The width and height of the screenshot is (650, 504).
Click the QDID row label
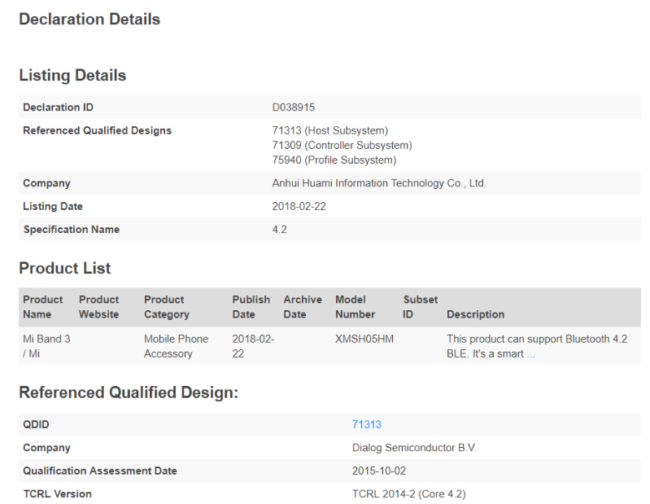pyautogui.click(x=36, y=424)
